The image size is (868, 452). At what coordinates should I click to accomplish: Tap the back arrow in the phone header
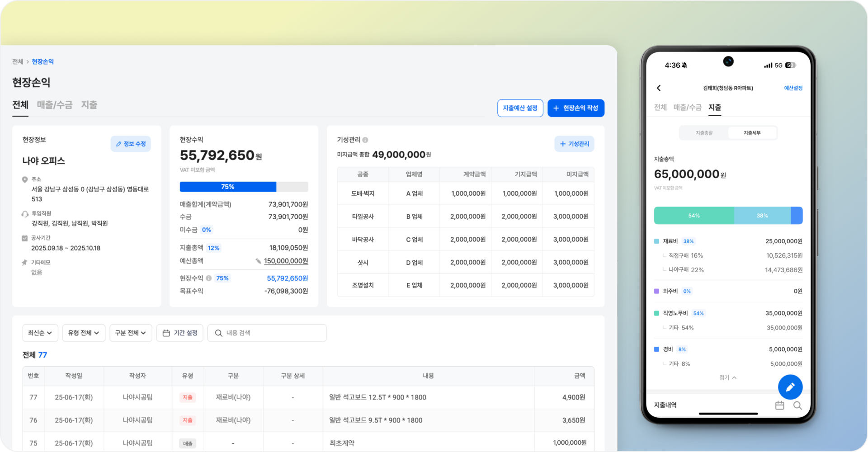pyautogui.click(x=659, y=88)
